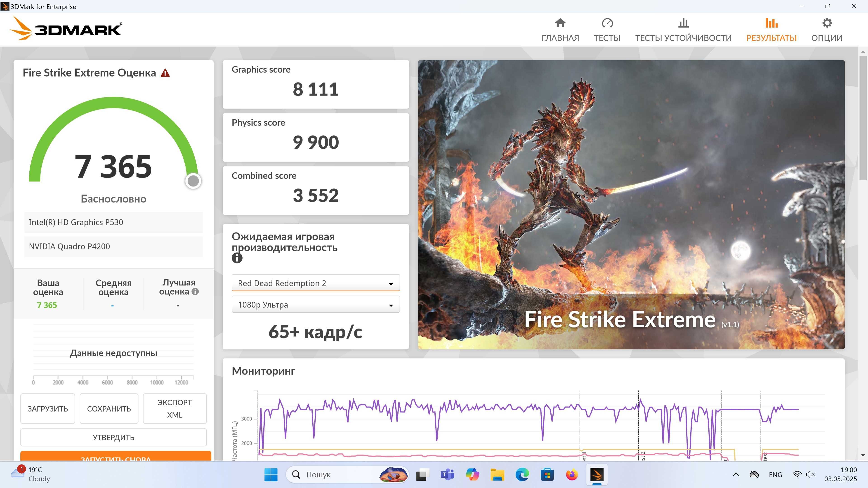Click the Мониторинг section heading
Screen dimensions: 868x488
(264, 371)
